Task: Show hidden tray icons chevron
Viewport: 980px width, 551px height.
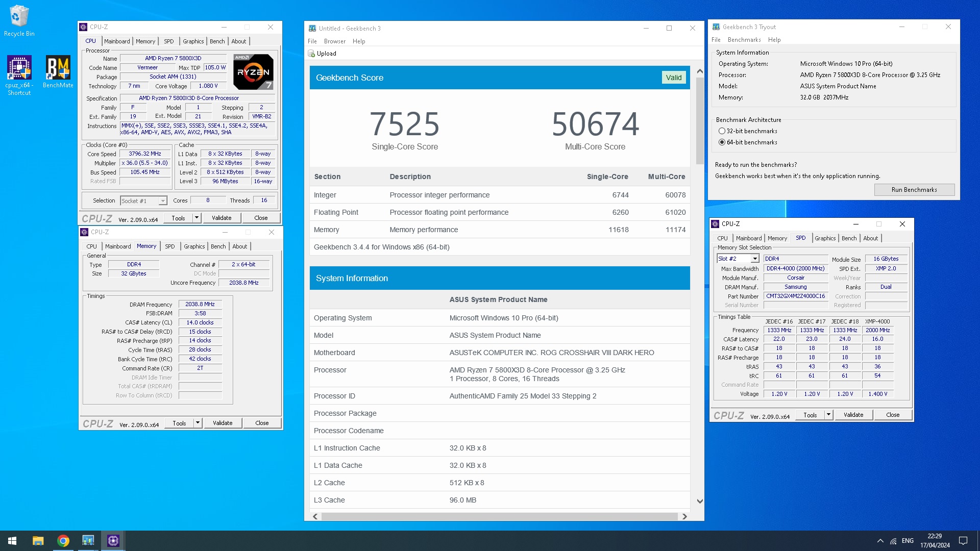Action: [880, 541]
